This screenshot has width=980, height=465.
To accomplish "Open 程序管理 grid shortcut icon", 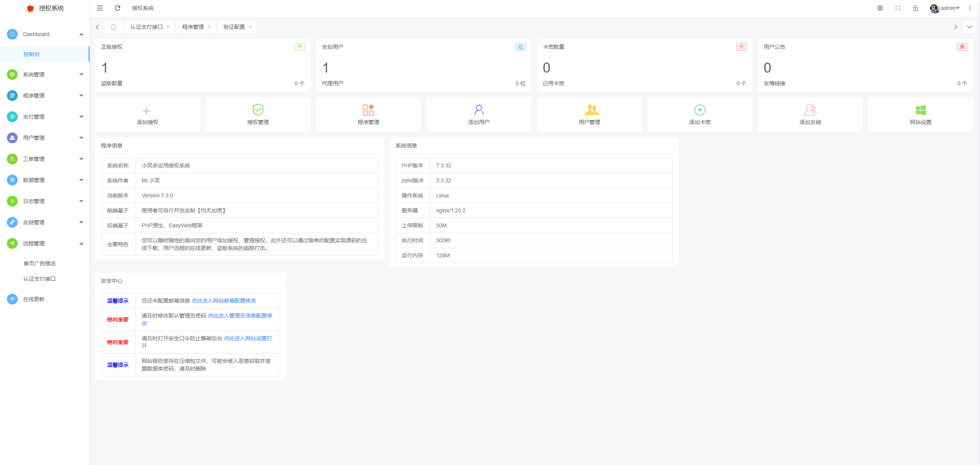I will click(368, 110).
